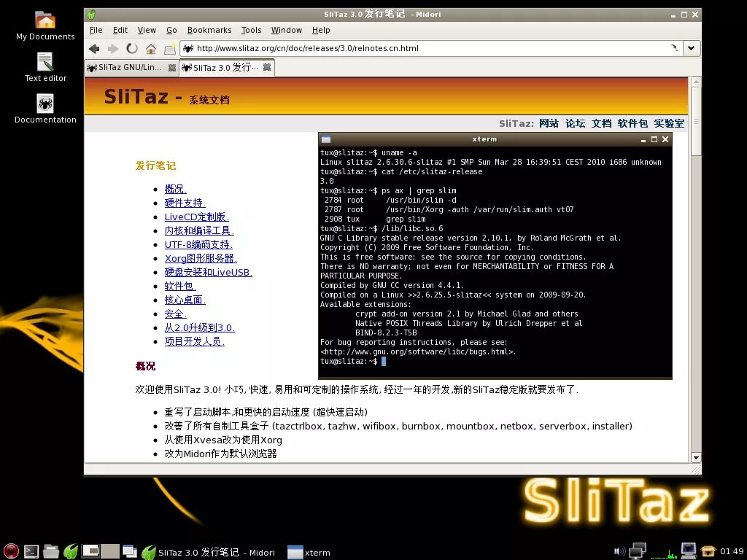The image size is (747, 560).
Task: Click the Back arrow in Midori toolbar
Action: click(94, 48)
